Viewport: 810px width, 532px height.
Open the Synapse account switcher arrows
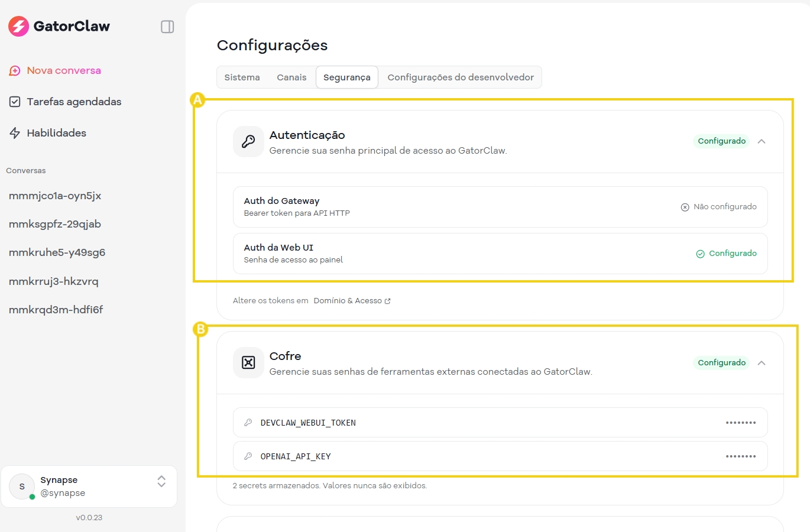[x=161, y=481]
